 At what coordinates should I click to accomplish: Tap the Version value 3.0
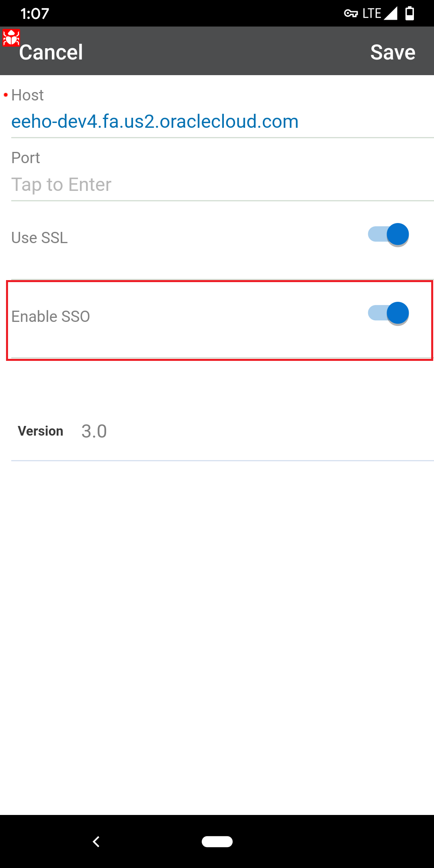94,432
